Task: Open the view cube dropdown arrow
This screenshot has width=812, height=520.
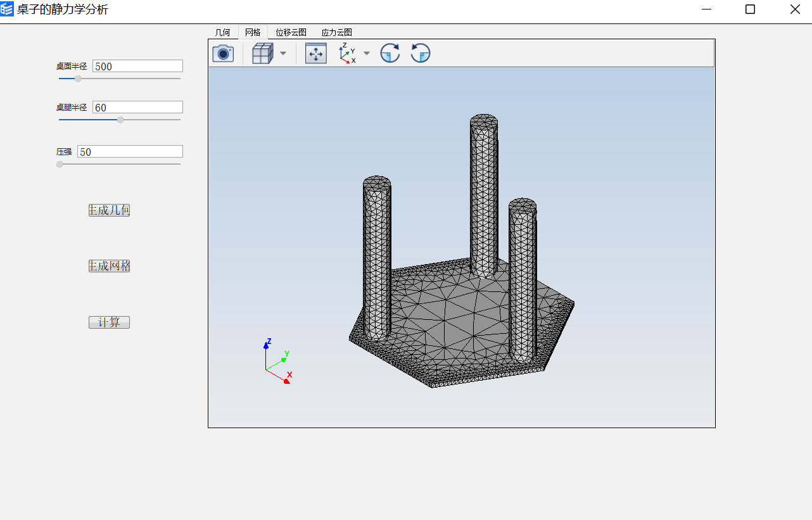Action: tap(283, 53)
